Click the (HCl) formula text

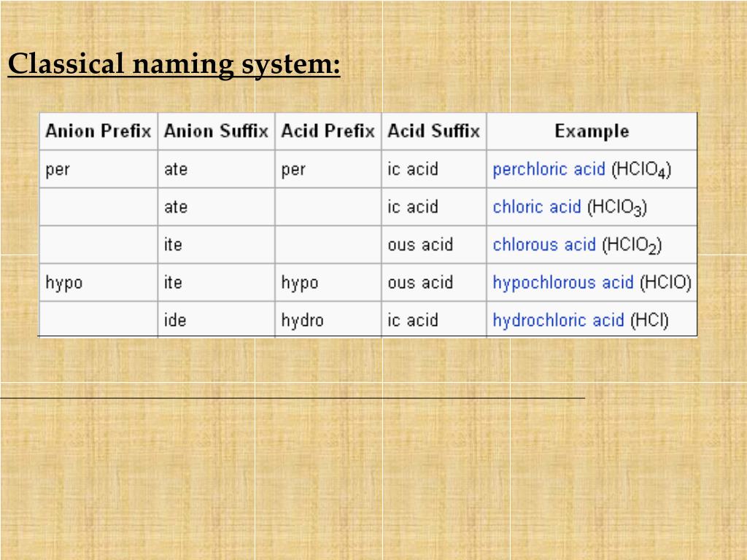(649, 320)
